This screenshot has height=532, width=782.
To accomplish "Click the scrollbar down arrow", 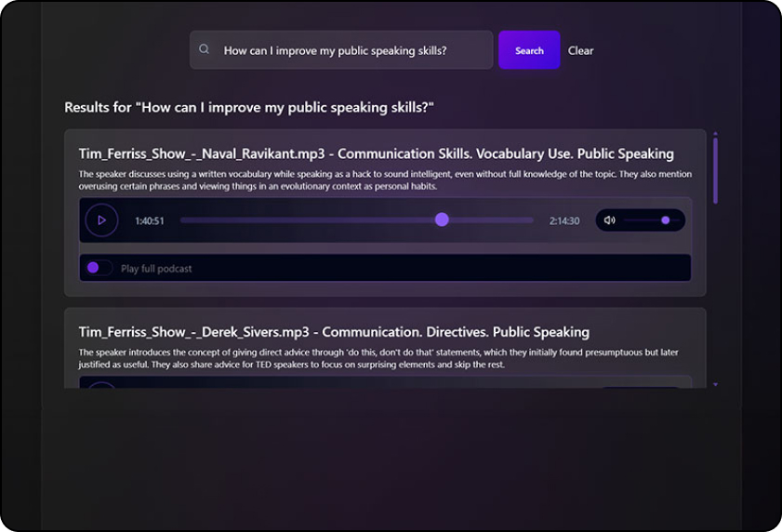I will 715,385.
